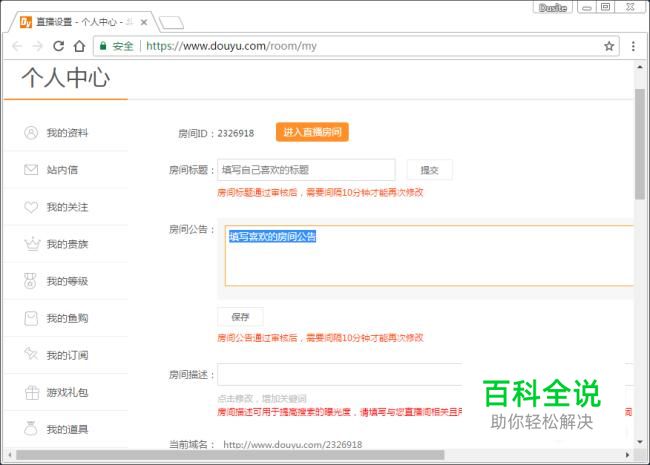Click the 我的订阅 subscription icon

click(31, 354)
